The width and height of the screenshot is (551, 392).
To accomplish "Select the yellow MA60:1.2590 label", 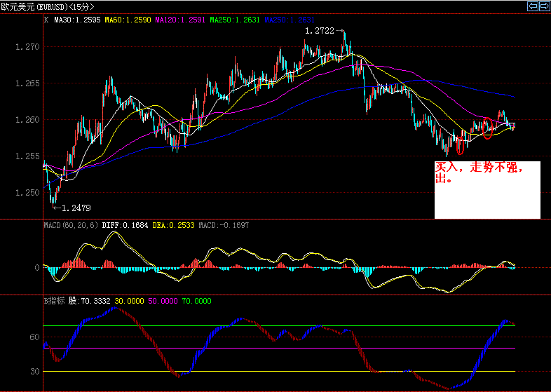I will (x=128, y=20).
